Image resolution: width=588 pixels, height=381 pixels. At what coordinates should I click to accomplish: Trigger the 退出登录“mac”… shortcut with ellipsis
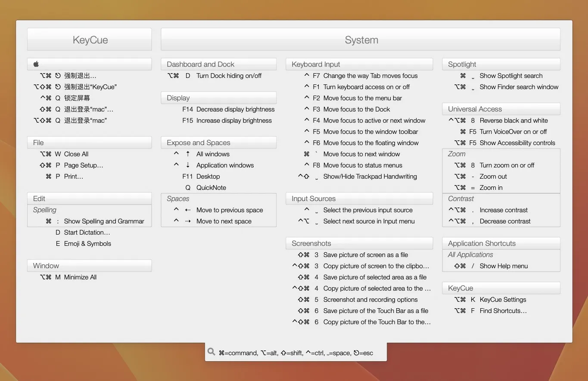coord(89,109)
